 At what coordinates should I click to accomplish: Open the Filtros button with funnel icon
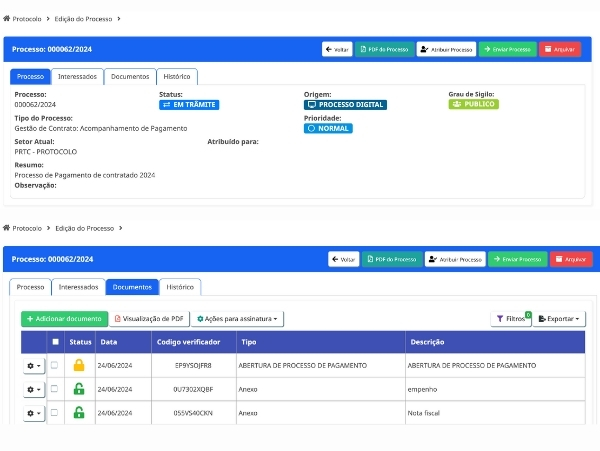coord(511,319)
